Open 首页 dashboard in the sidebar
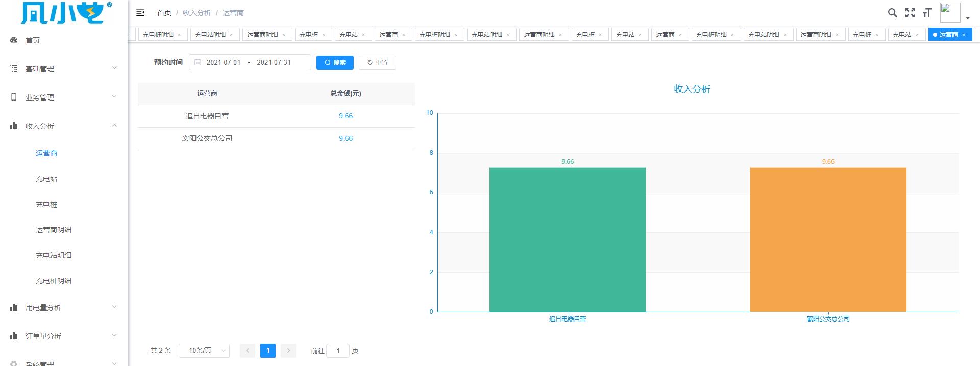The height and width of the screenshot is (366, 980). point(33,40)
